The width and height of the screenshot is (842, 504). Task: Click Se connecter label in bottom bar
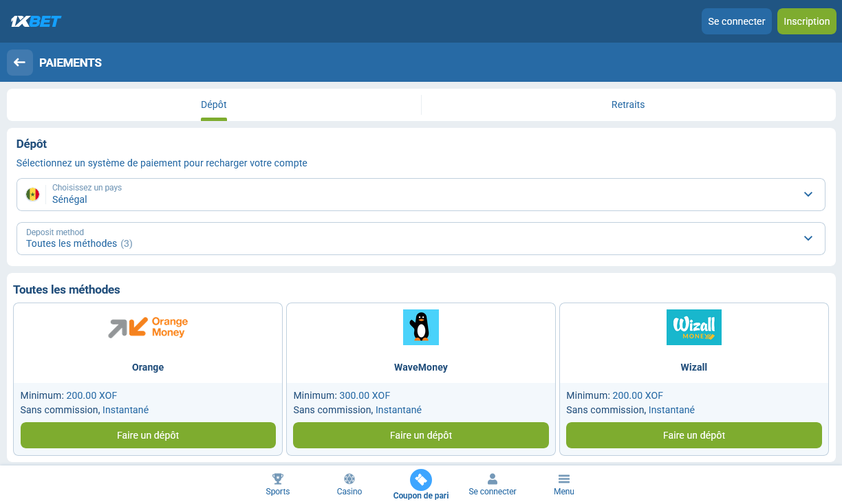pyautogui.click(x=493, y=492)
